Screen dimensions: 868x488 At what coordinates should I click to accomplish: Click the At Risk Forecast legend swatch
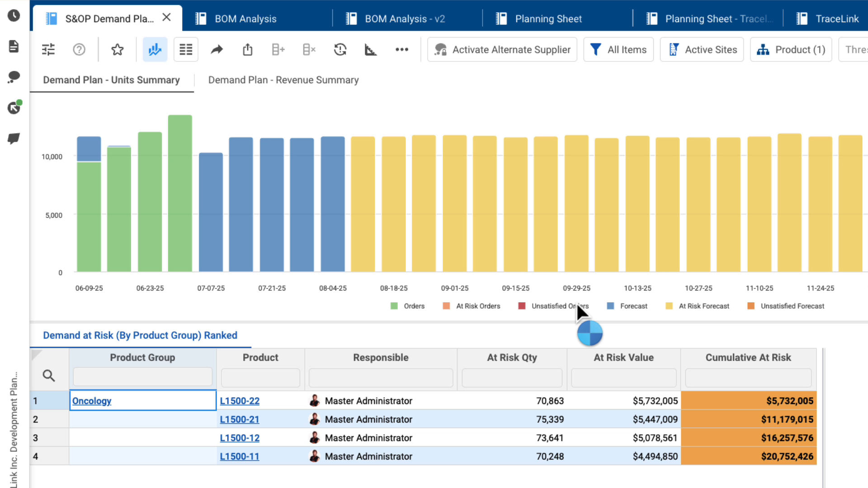point(669,306)
